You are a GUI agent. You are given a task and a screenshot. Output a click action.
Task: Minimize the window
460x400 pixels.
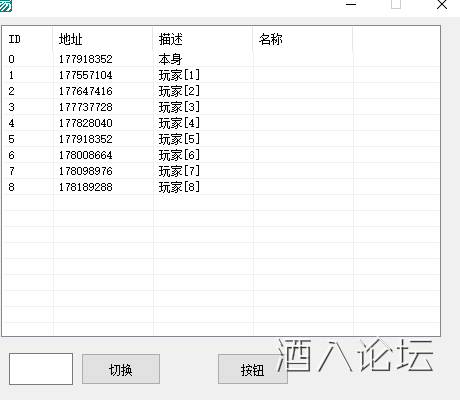pos(351,5)
